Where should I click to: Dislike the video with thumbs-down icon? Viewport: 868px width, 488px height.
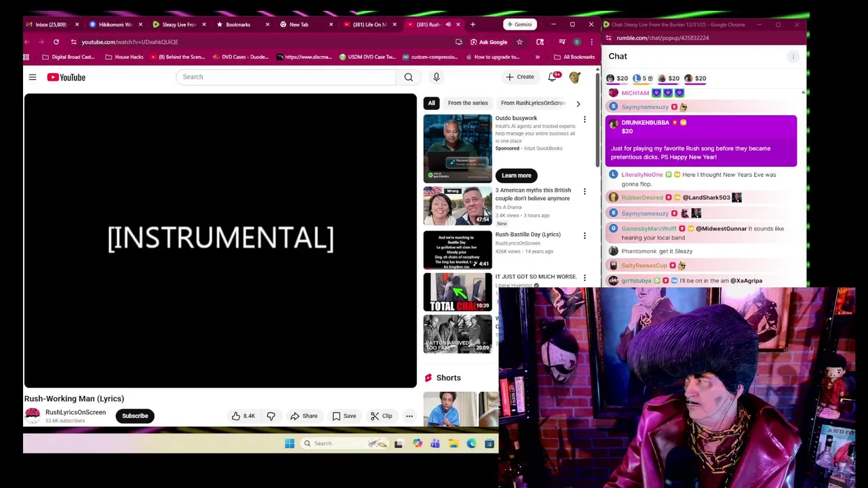point(271,416)
